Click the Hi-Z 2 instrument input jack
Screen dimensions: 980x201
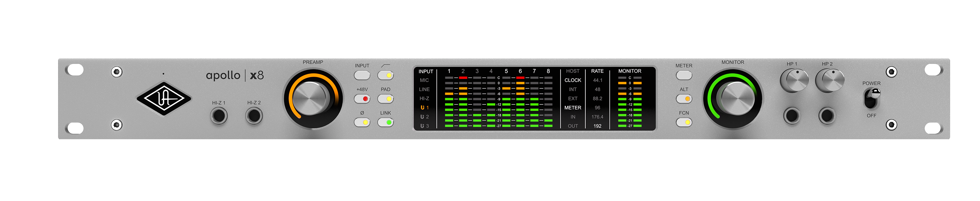click(x=254, y=116)
